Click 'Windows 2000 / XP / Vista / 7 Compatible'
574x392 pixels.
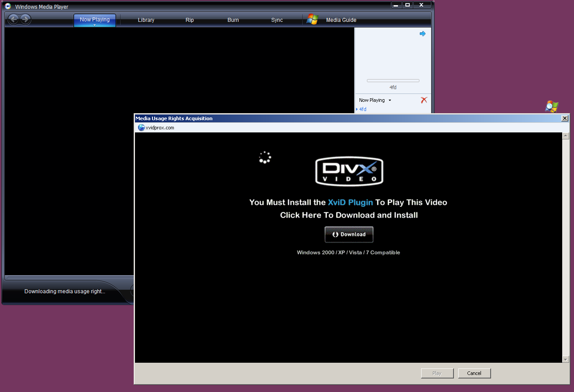coord(349,253)
